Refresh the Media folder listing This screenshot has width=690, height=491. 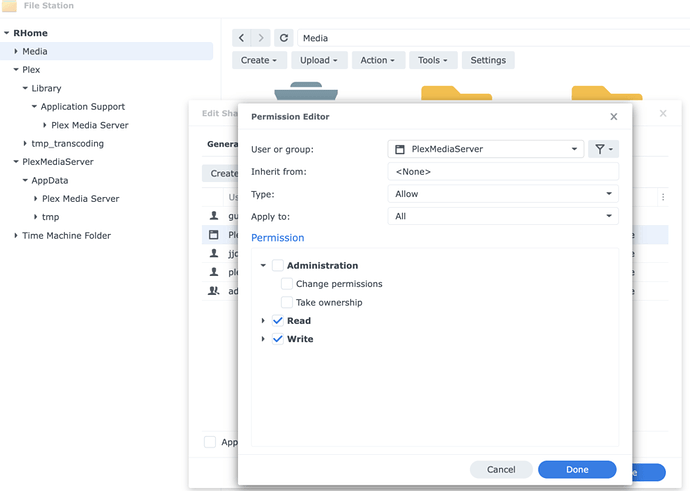[x=284, y=38]
